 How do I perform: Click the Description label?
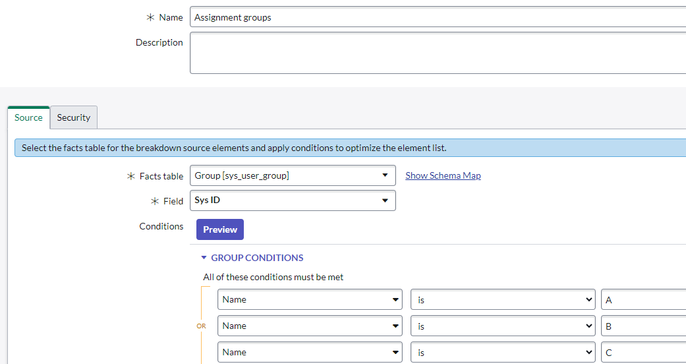[159, 42]
